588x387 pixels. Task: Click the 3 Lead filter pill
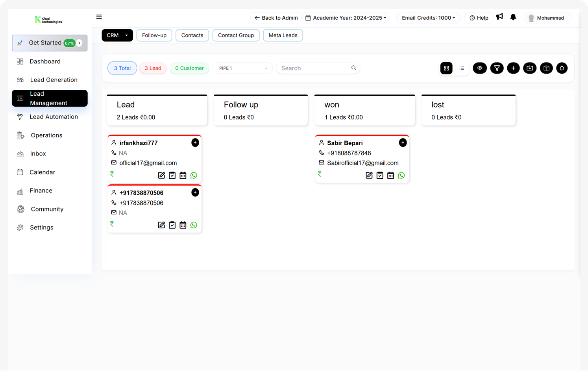coord(153,68)
